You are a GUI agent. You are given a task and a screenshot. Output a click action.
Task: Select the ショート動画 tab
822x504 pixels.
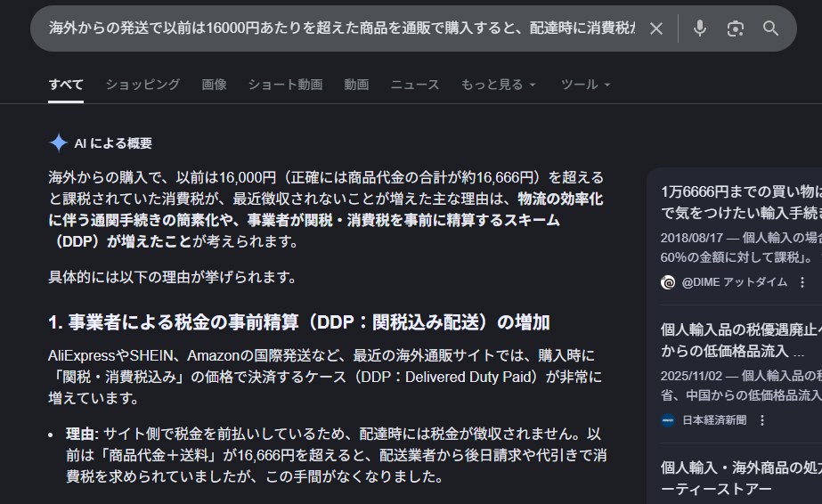[x=285, y=85]
